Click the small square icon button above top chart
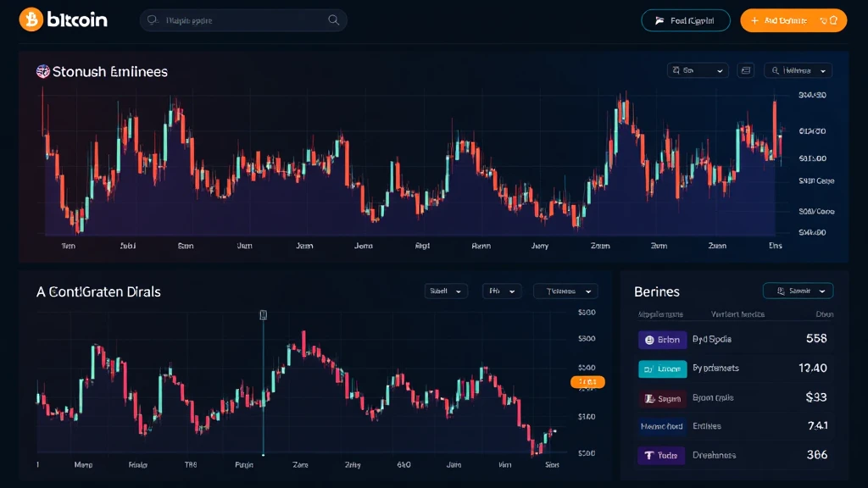This screenshot has height=488, width=868. pos(745,71)
